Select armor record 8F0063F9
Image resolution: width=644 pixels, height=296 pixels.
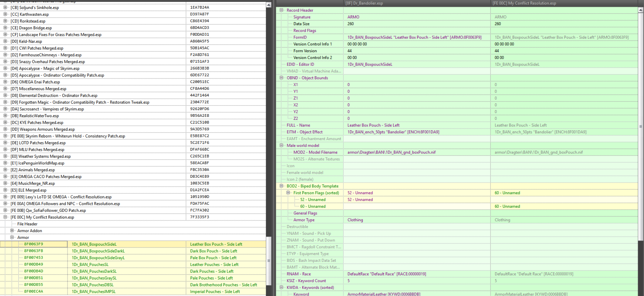pyautogui.click(x=33, y=244)
